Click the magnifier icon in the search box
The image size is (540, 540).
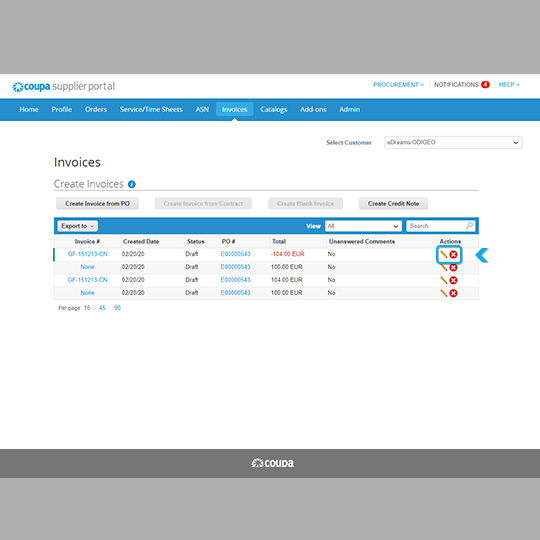469,226
